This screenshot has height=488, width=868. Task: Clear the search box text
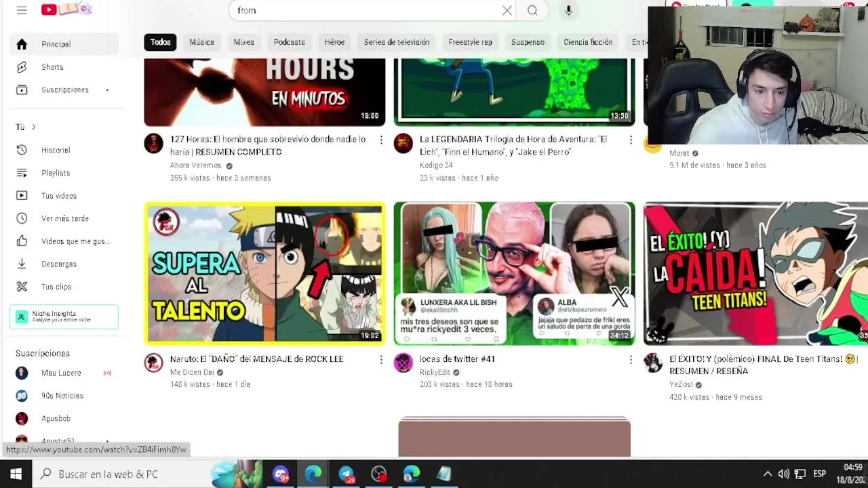point(507,10)
